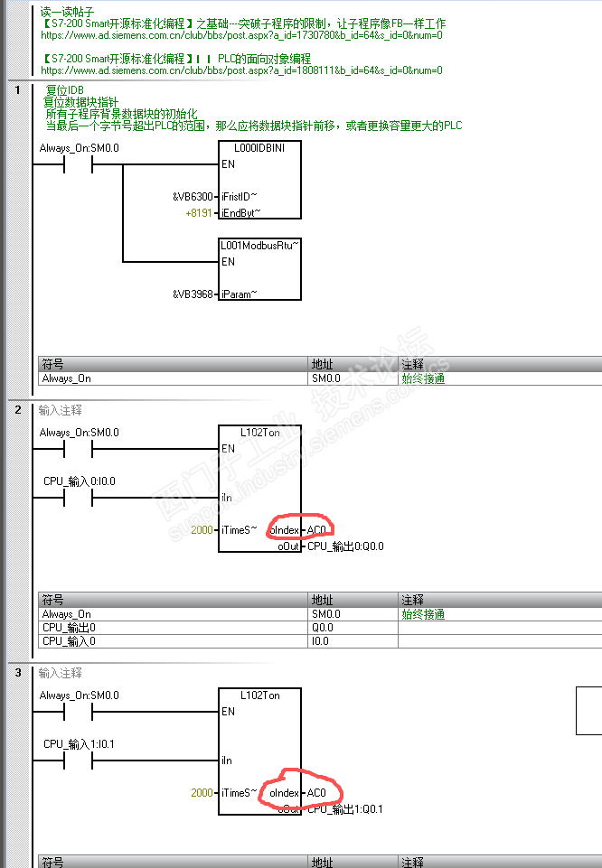Select network number 2 in the gutter
The height and width of the screenshot is (868, 602).
tap(18, 410)
